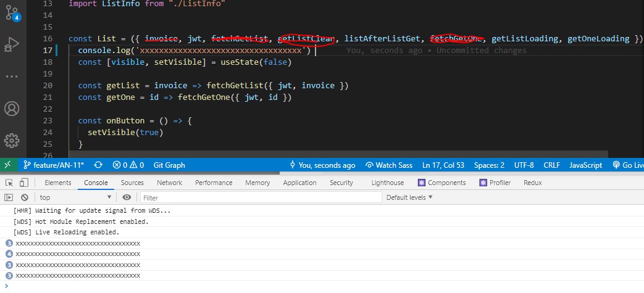Focus the console Filter field
Image resolution: width=644 pixels, height=293 pixels.
[x=261, y=198]
